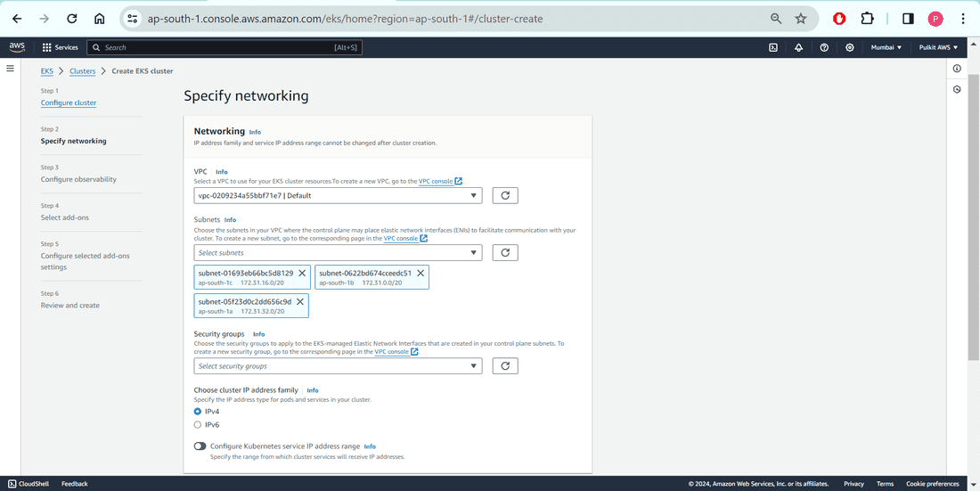Image resolution: width=980 pixels, height=491 pixels.
Task: Open the AWS settings gear icon
Action: pos(850,47)
